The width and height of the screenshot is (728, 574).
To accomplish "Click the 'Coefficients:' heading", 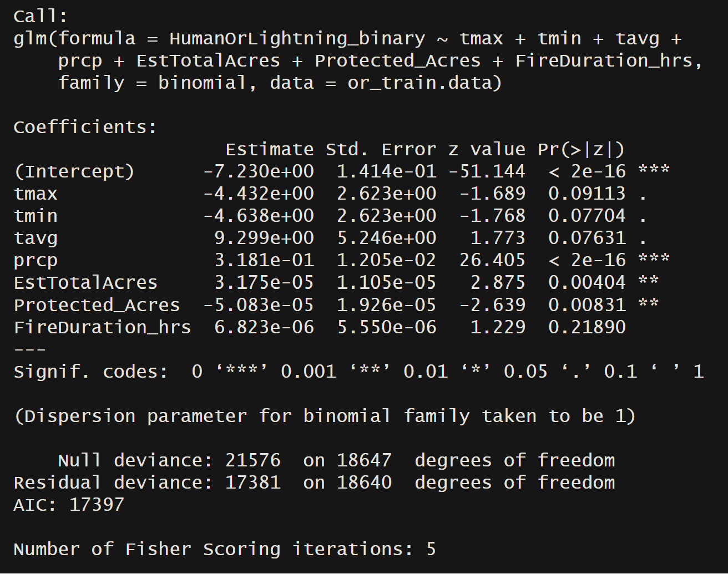I will click(85, 127).
